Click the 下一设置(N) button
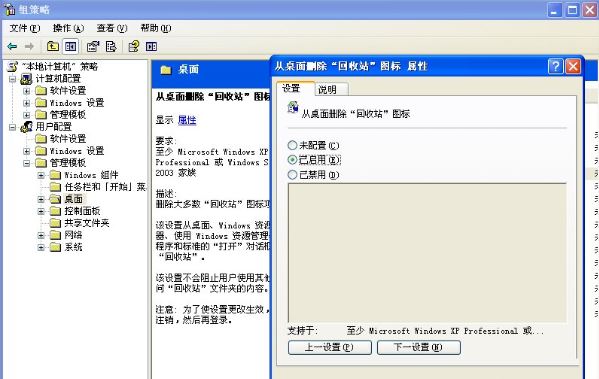599x379 pixels. [x=419, y=347]
